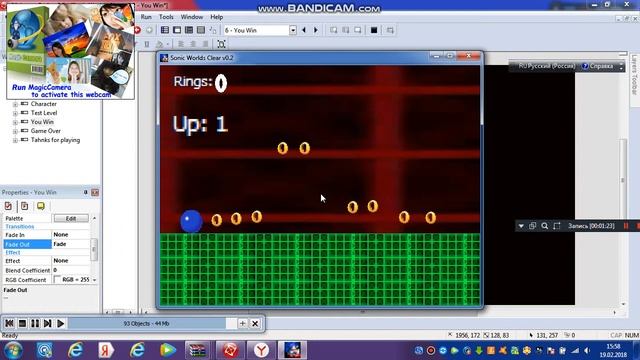Viewport: 640px width, 360px height.
Task: Open the Data Elements toolbar icon
Action: (x=213, y=30)
